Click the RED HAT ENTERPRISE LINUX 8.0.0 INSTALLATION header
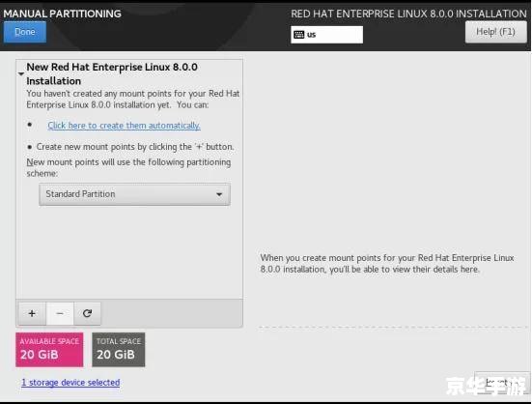 408,14
